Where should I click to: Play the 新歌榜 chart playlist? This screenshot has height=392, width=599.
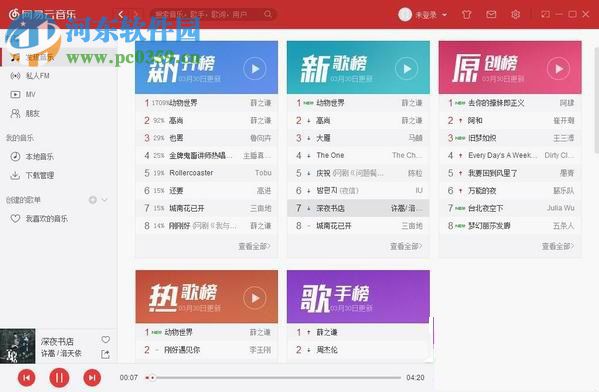coord(406,69)
